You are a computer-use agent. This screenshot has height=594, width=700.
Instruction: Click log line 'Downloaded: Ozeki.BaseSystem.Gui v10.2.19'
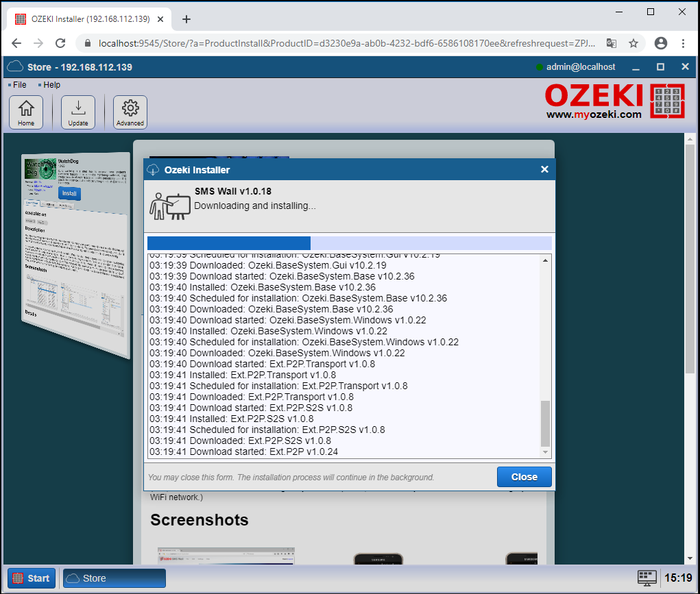(x=268, y=265)
